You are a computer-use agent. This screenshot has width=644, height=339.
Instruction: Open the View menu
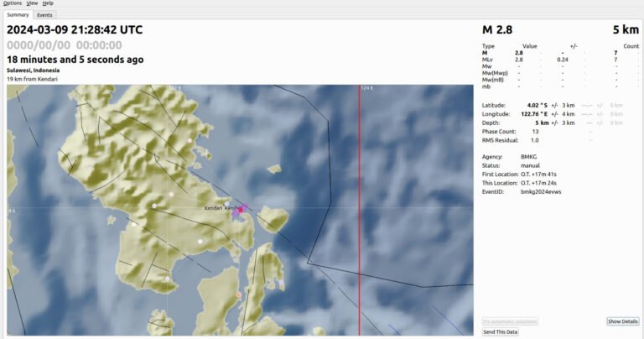coord(32,3)
